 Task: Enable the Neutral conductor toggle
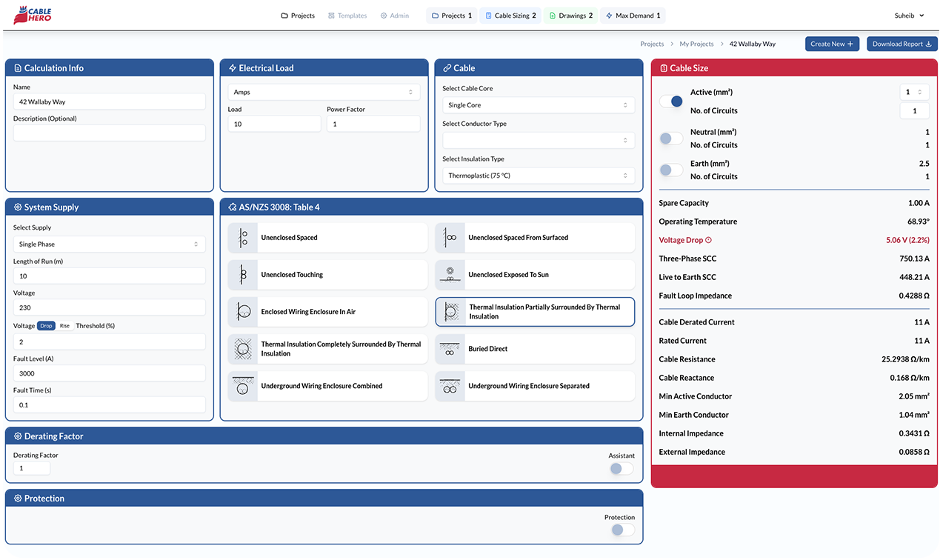click(670, 138)
